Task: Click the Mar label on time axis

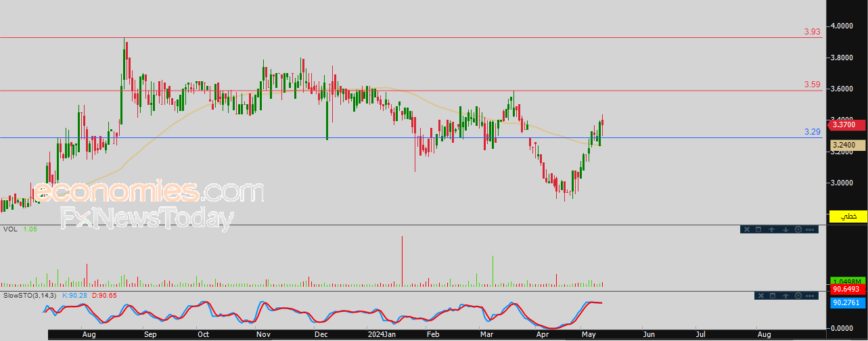Action: pos(486,334)
